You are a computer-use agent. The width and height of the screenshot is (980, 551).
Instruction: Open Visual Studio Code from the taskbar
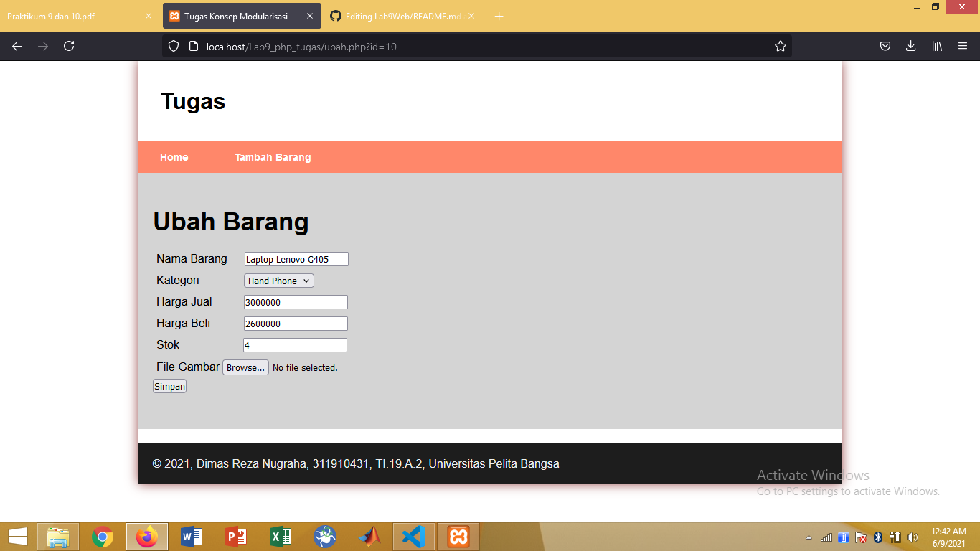[x=414, y=537]
